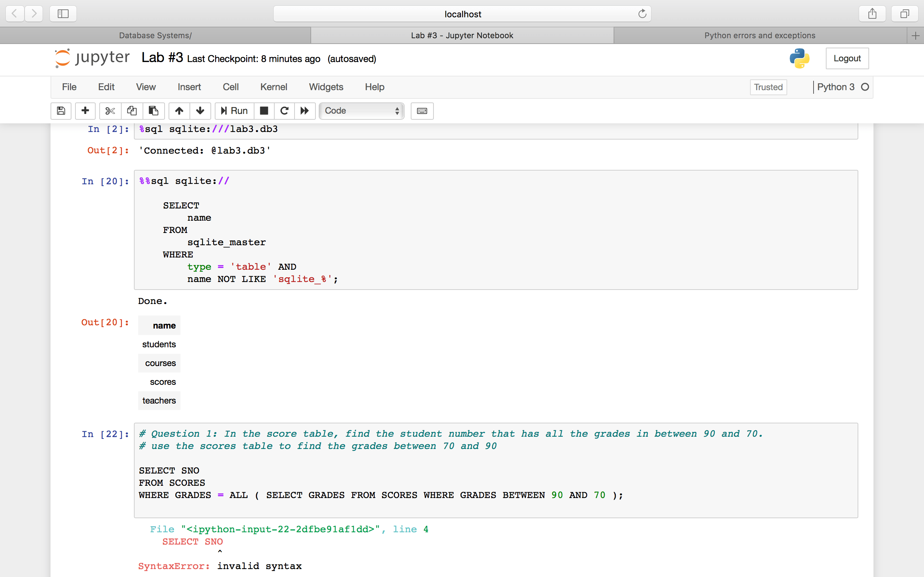Insert a new cell with the plus icon
Image resolution: width=924 pixels, height=577 pixels.
click(85, 111)
